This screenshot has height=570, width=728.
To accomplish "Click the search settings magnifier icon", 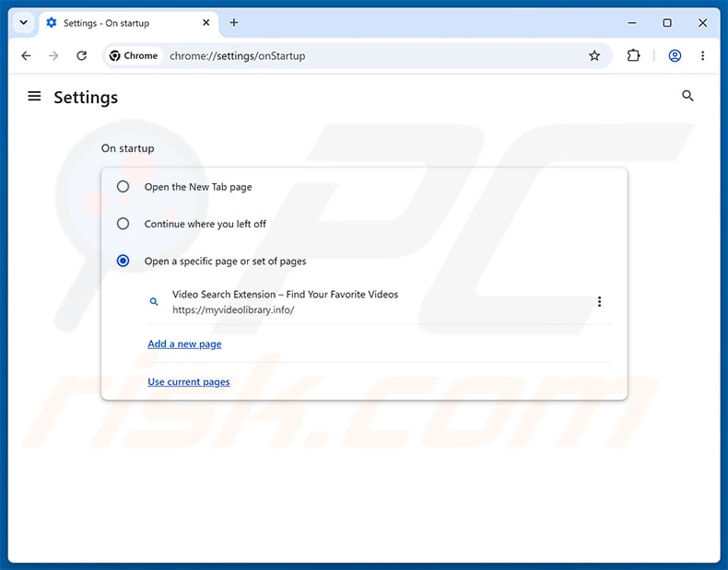I will 687,96.
